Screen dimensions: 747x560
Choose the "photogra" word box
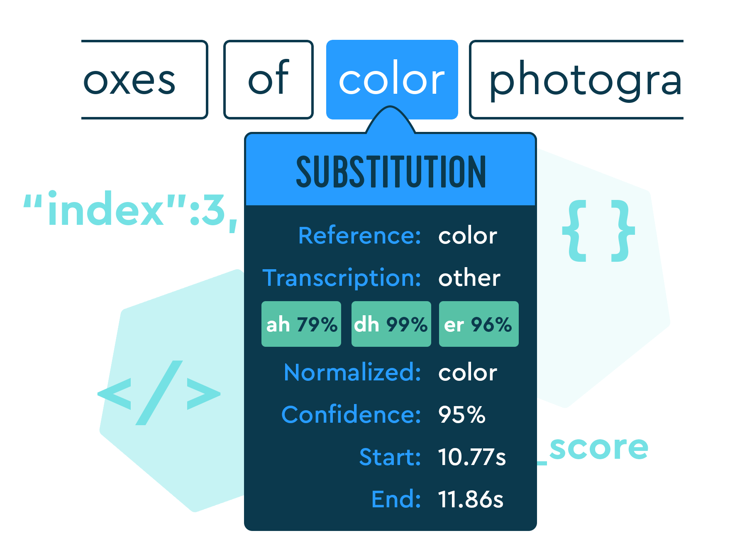(x=576, y=80)
